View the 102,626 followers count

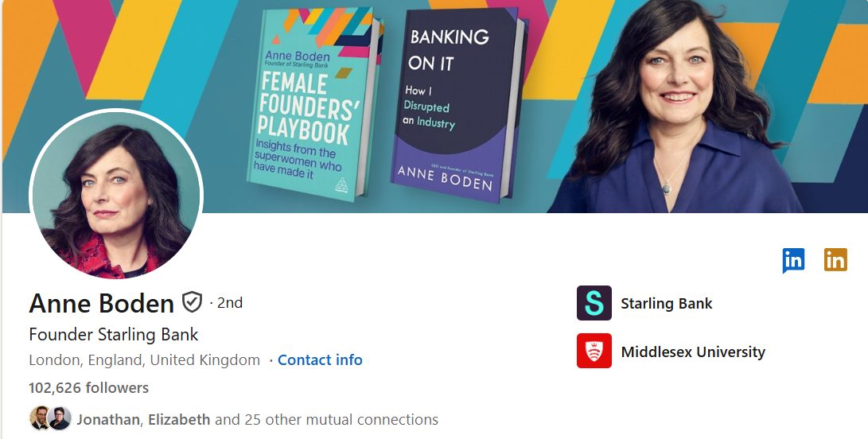(x=88, y=387)
